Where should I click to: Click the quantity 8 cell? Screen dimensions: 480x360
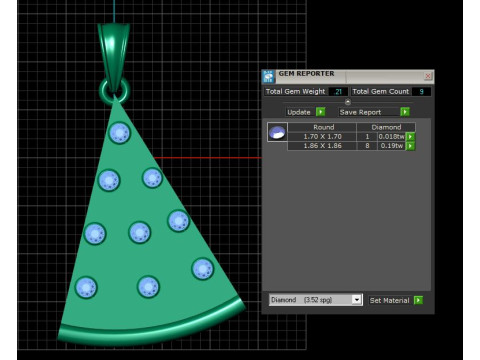click(367, 146)
